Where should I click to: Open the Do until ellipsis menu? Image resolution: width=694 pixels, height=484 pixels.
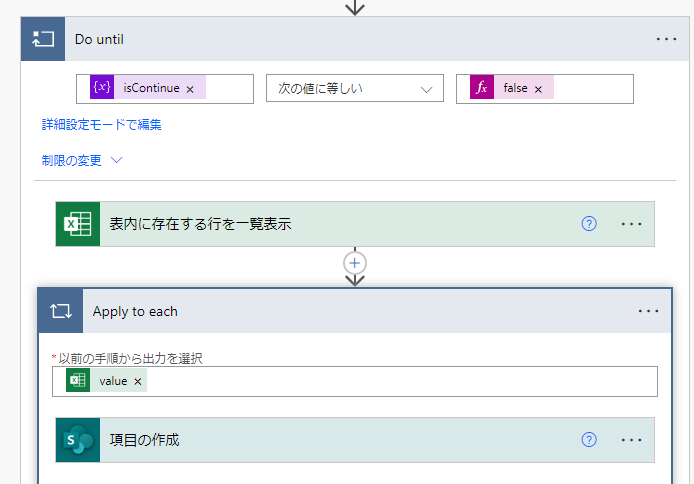666,39
